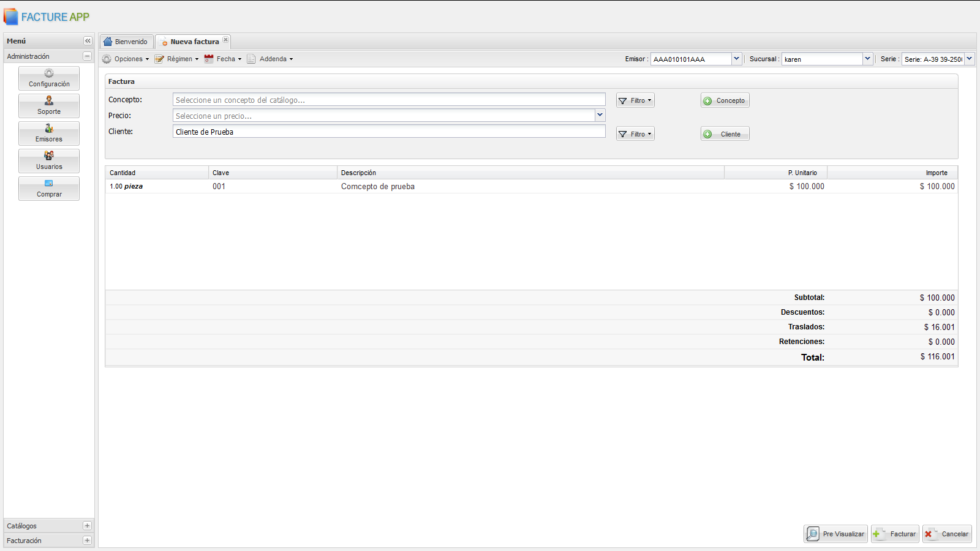Click the Pre Visualizar magnifier button
Image resolution: width=980 pixels, height=551 pixels.
coord(835,534)
